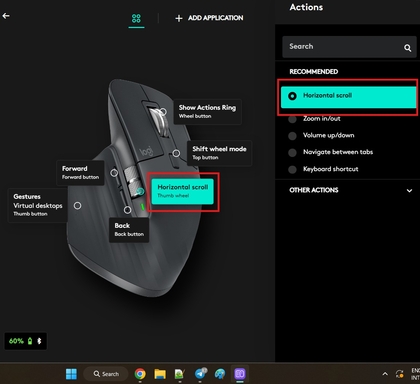Click the wheel button hotspot circle on mouse
The width and height of the screenshot is (420, 384).
pyautogui.click(x=163, y=111)
